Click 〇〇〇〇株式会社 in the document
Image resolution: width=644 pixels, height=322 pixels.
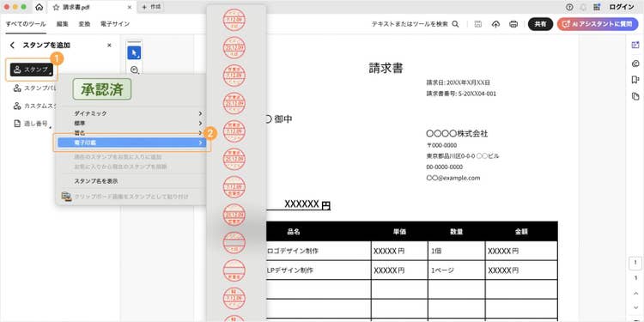pos(457,134)
